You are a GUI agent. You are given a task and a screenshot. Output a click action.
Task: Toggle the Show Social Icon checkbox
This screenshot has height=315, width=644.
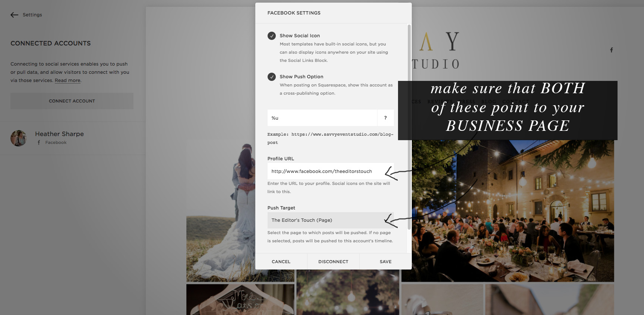pyautogui.click(x=272, y=36)
